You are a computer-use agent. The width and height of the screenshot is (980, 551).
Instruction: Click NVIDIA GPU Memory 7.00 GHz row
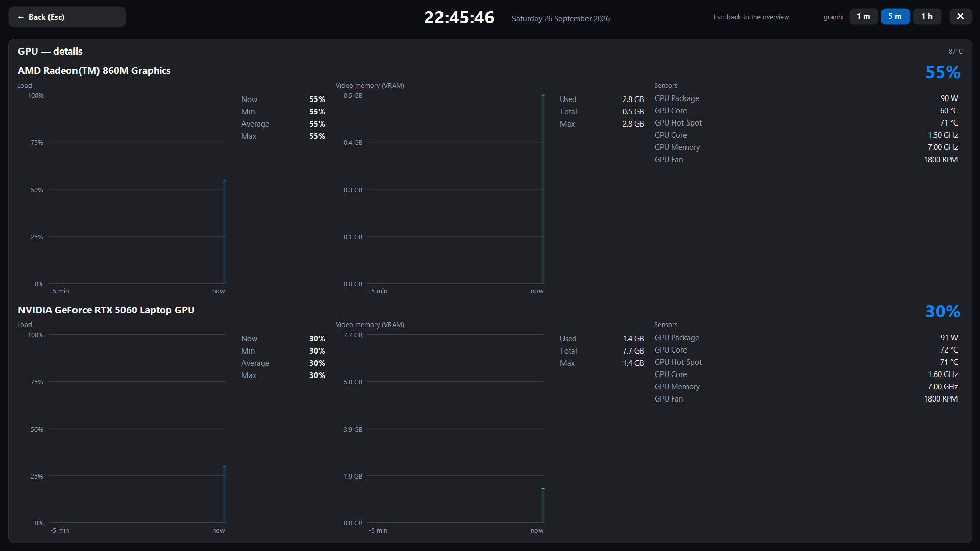pyautogui.click(x=806, y=387)
